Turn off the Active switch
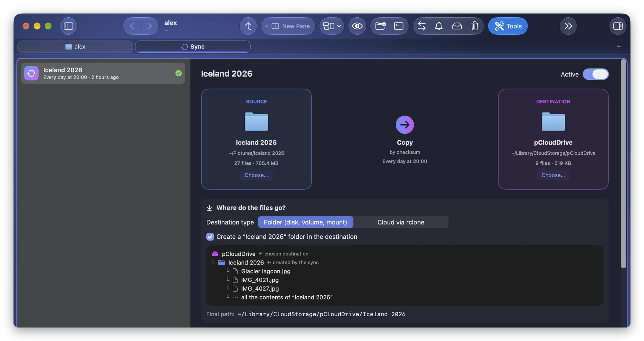644x341 pixels. pos(595,74)
